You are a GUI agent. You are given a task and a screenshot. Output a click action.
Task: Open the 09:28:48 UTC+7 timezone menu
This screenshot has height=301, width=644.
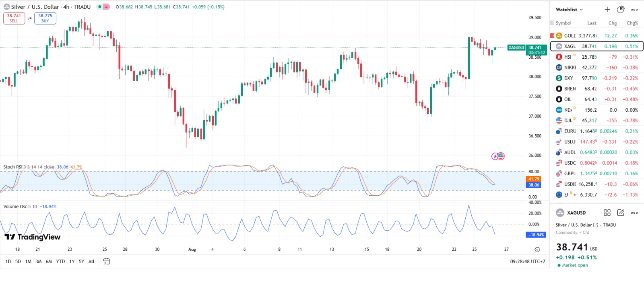coord(528,261)
